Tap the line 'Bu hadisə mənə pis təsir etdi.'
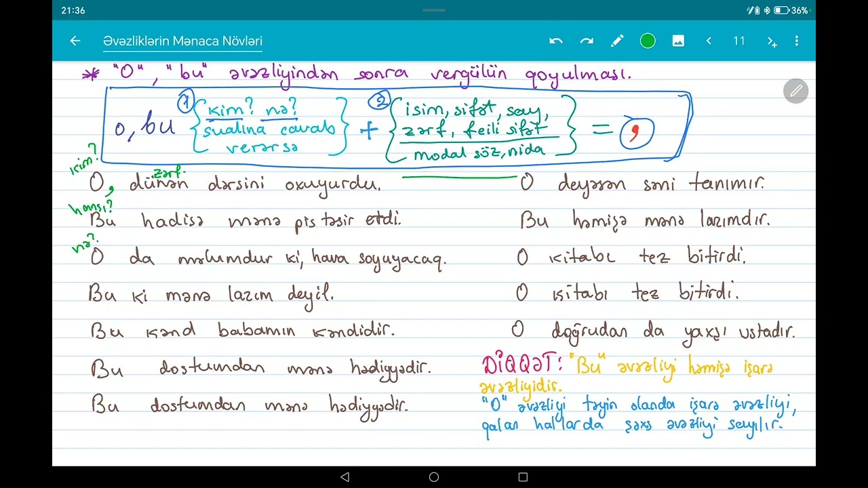 pos(245,220)
